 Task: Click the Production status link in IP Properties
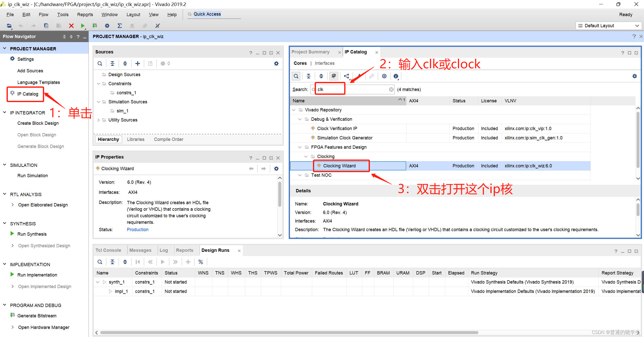(x=137, y=229)
